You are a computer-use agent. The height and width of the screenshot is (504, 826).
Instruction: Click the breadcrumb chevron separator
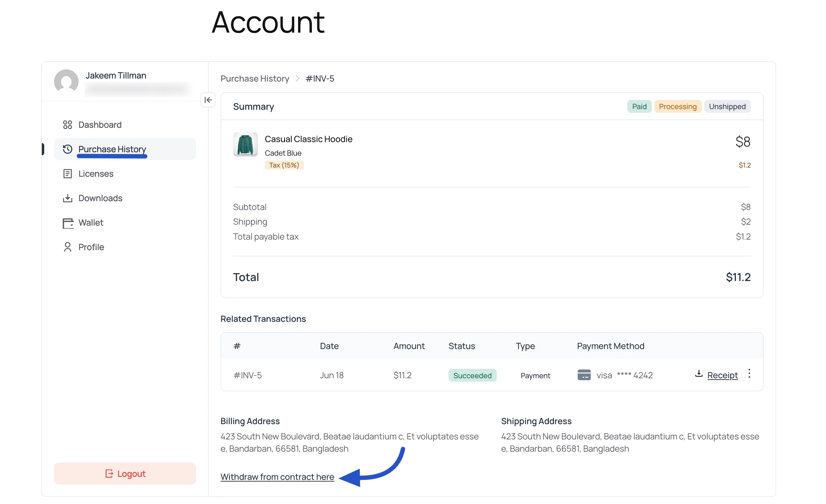298,79
